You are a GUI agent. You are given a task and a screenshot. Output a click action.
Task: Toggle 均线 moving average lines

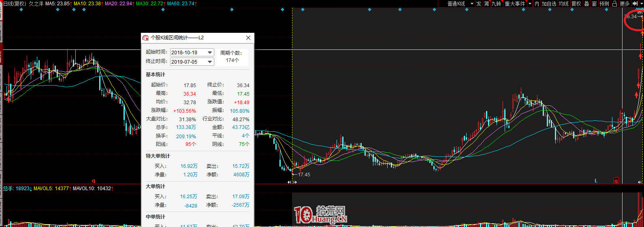coord(564,4)
